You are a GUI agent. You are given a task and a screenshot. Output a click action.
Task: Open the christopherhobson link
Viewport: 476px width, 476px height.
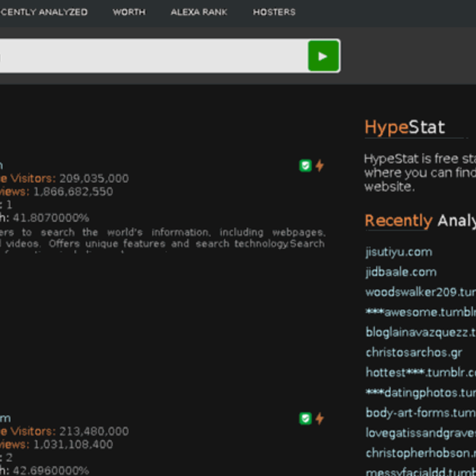[420, 453]
